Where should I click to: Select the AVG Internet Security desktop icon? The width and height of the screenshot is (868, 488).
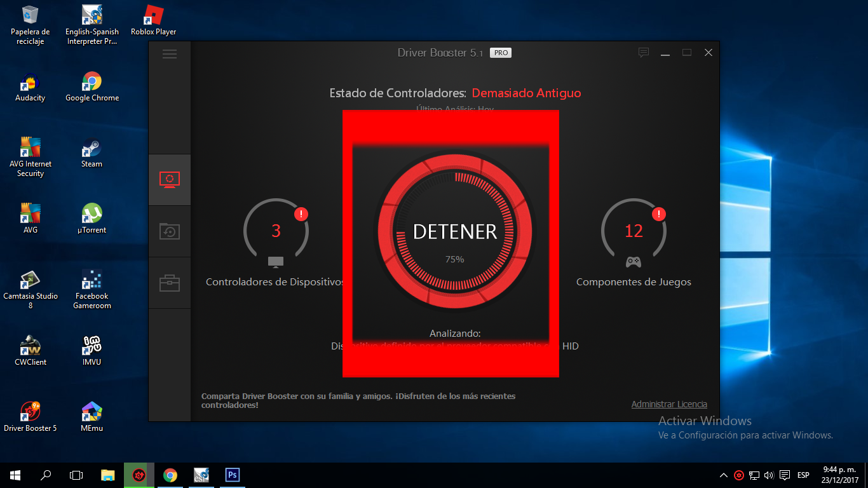(31, 158)
